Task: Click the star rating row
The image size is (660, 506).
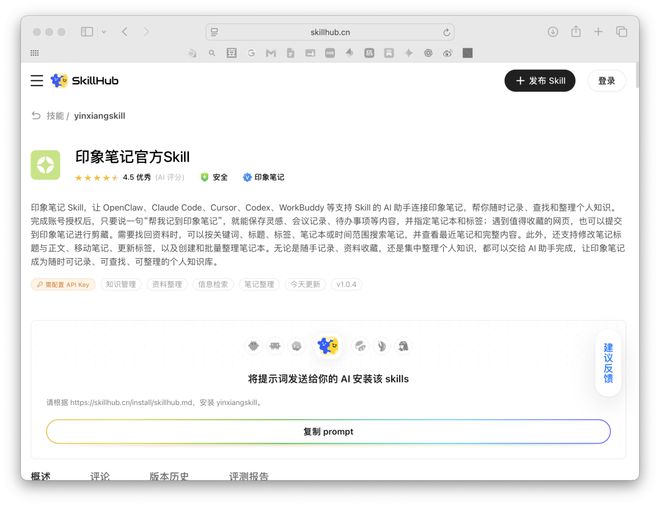Action: (96, 178)
